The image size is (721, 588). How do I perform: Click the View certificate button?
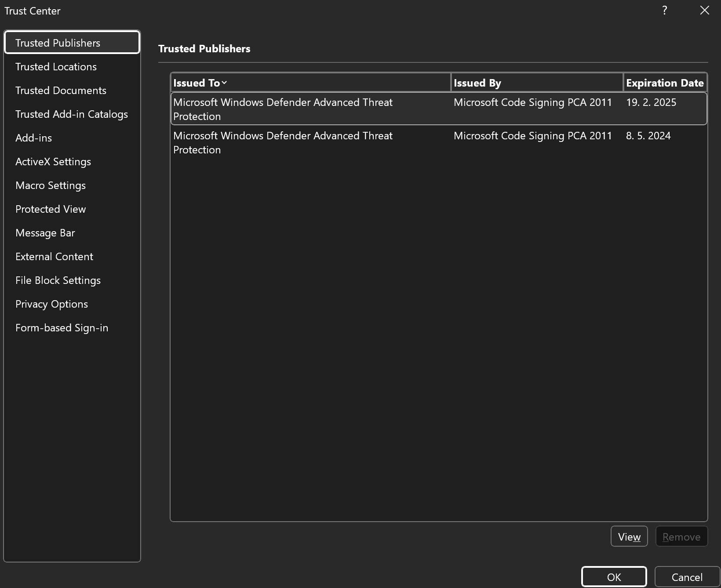629,536
